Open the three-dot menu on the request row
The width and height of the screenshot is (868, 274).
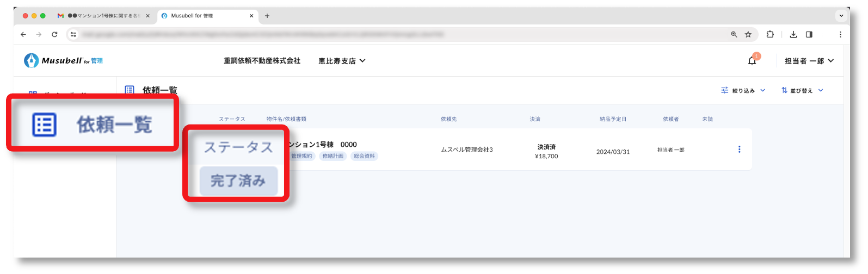tap(739, 149)
